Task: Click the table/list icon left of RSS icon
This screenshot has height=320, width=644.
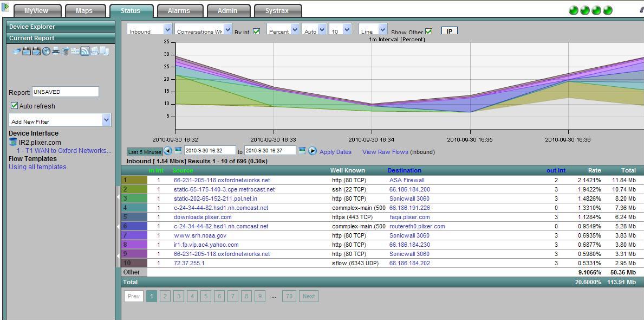Action: [75, 51]
